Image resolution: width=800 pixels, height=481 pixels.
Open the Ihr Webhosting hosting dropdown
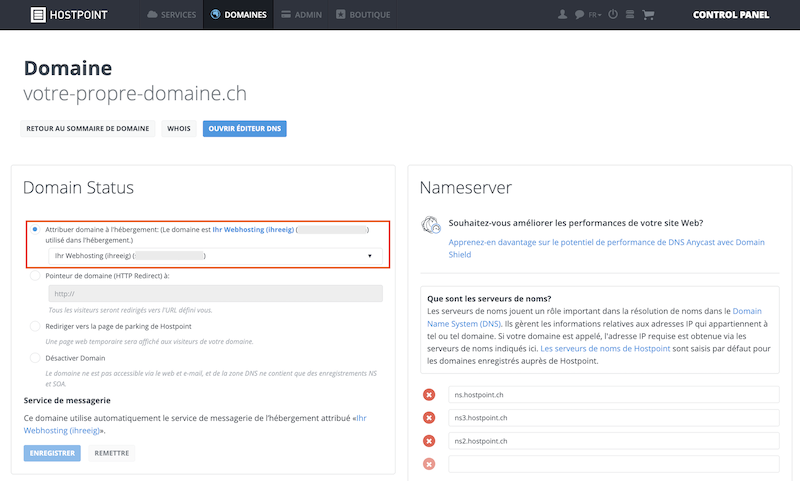(x=215, y=256)
